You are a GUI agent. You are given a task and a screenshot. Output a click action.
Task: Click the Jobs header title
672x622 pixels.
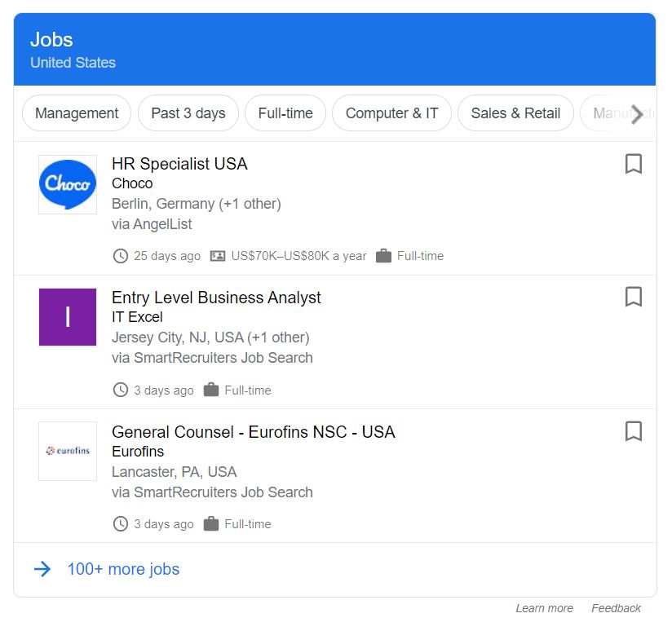coord(51,40)
